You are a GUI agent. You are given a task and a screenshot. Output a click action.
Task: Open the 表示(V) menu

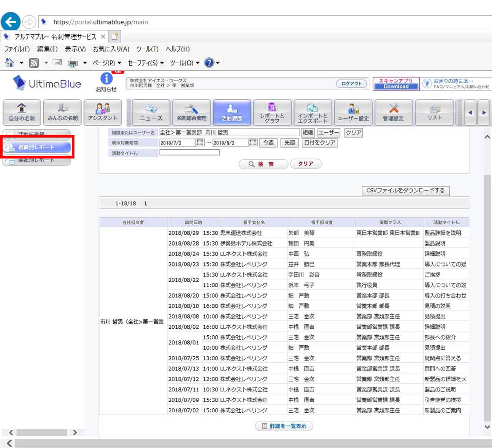75,49
